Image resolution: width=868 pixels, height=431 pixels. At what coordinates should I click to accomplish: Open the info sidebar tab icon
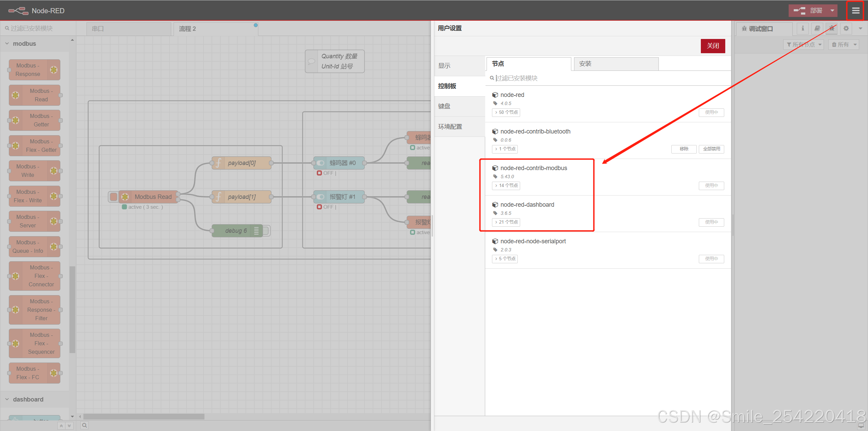[x=803, y=29]
